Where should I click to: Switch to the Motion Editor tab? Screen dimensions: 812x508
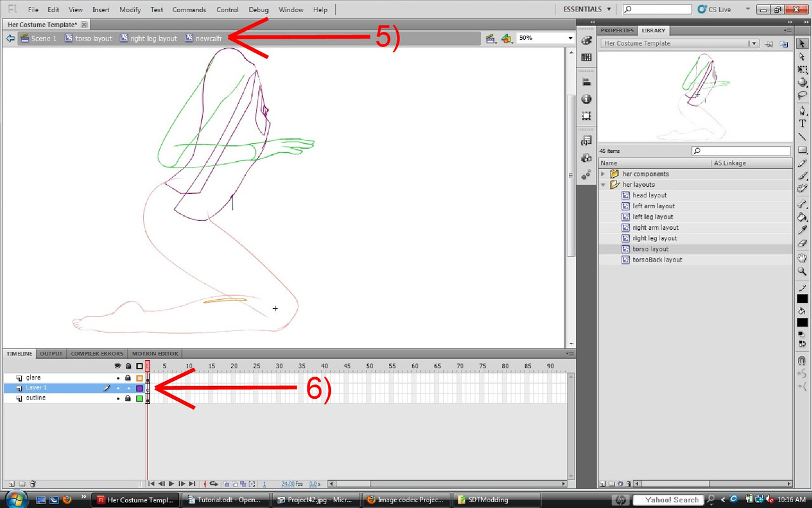click(155, 354)
